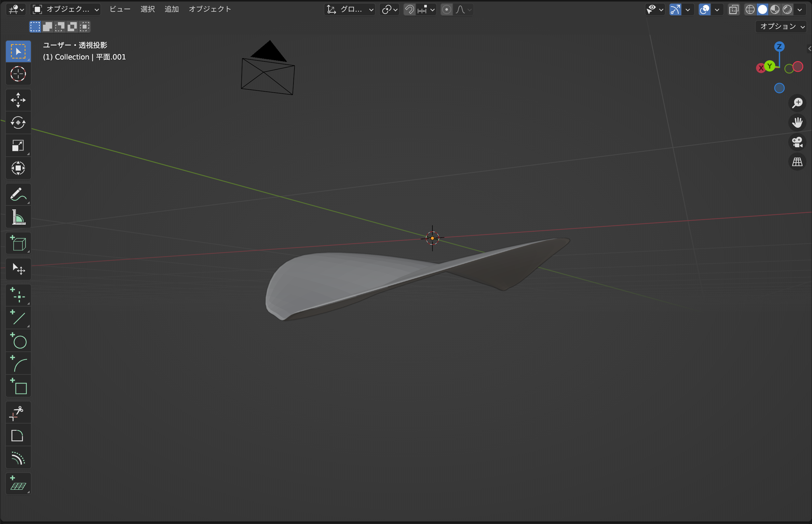Viewport: 812px width, 524px height.
Task: Select the add grid plane tool
Action: pos(18,484)
